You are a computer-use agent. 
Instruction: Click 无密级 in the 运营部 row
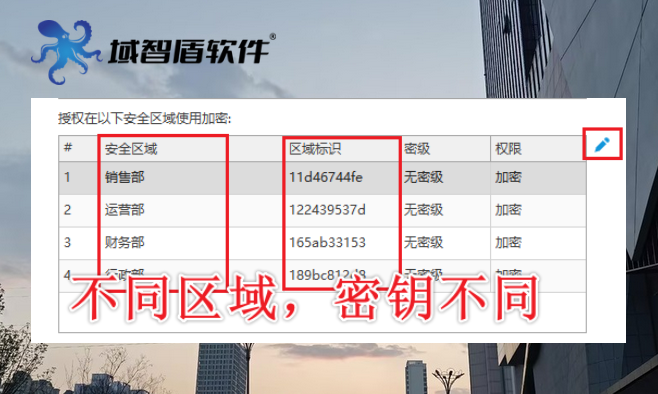click(x=423, y=210)
